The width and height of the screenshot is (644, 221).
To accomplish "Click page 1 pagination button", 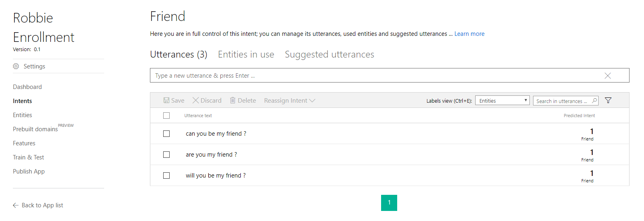I will pos(389,203).
